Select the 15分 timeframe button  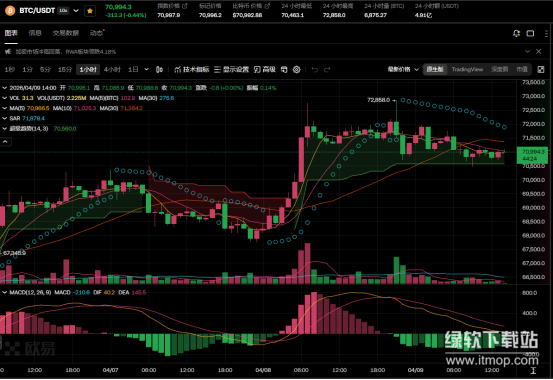coord(65,70)
